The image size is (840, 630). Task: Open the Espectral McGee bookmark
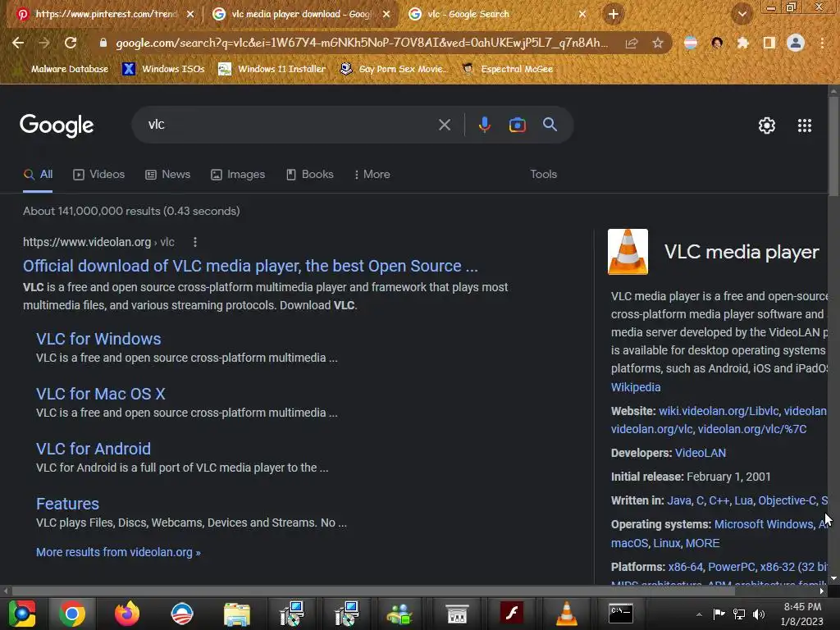508,69
